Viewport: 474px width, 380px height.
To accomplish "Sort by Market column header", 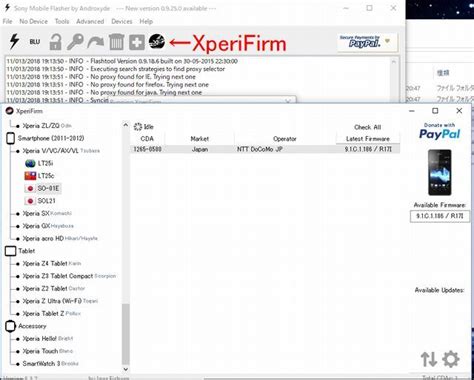I will pyautogui.click(x=200, y=139).
